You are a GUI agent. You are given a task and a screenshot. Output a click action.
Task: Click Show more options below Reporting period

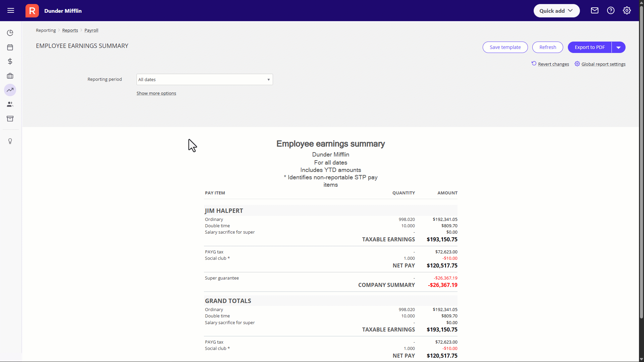pos(156,93)
